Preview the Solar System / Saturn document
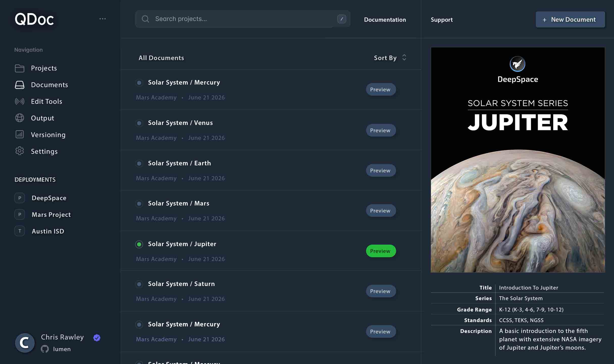The image size is (614, 364). click(381, 291)
